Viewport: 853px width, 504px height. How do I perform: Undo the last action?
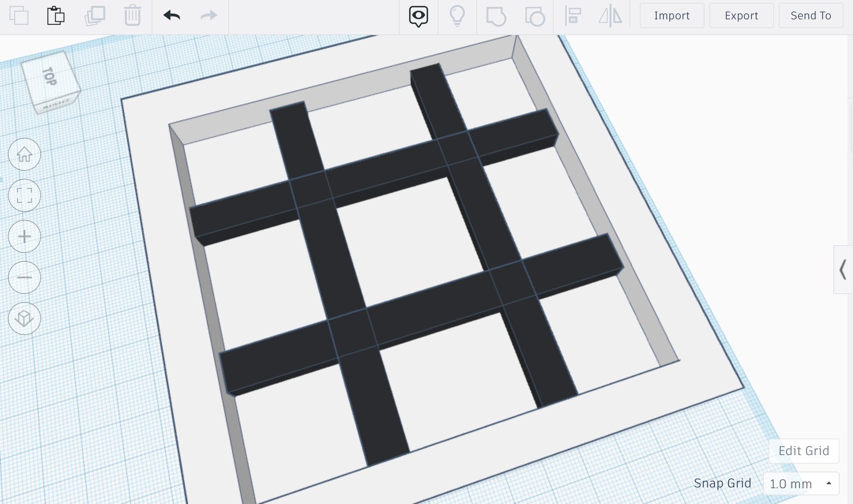coord(172,16)
